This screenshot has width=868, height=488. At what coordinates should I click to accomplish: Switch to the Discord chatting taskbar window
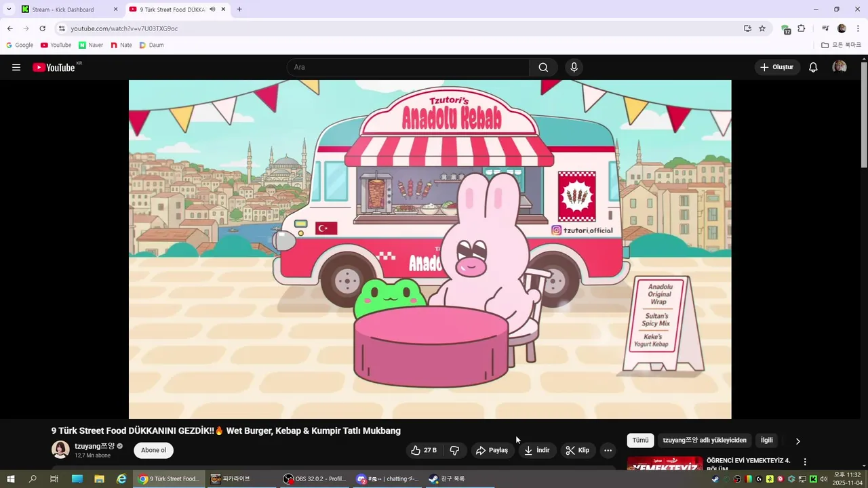(387, 479)
